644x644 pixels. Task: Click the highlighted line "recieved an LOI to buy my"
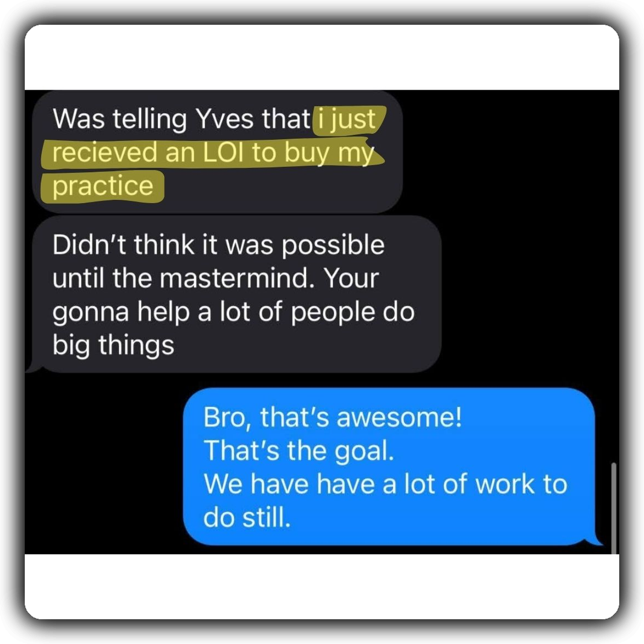coord(213,153)
